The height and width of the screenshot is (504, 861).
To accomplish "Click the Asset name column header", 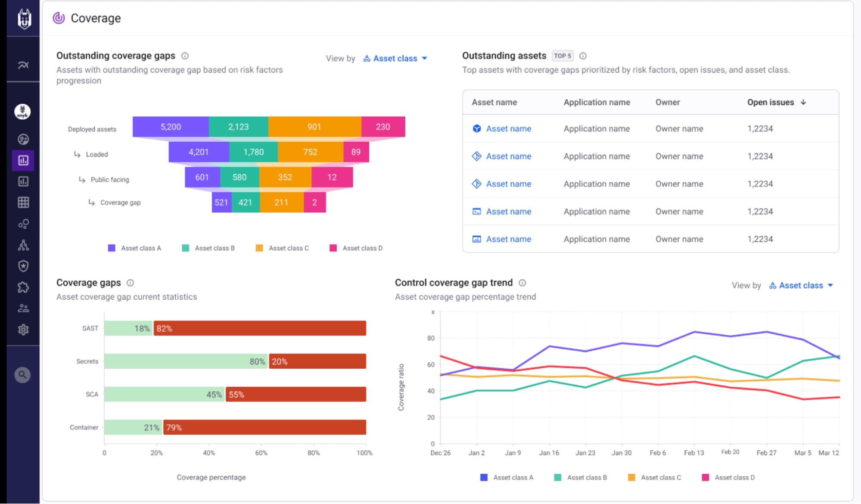I will pyautogui.click(x=494, y=102).
